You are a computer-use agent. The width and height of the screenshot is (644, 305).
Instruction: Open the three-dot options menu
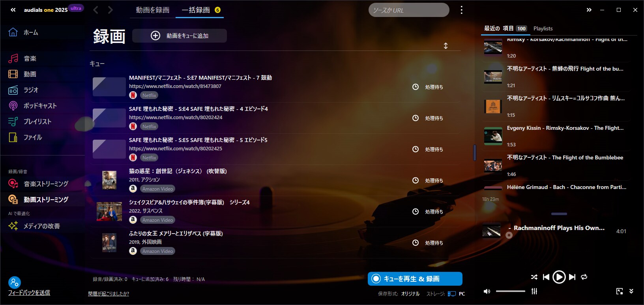(x=461, y=10)
